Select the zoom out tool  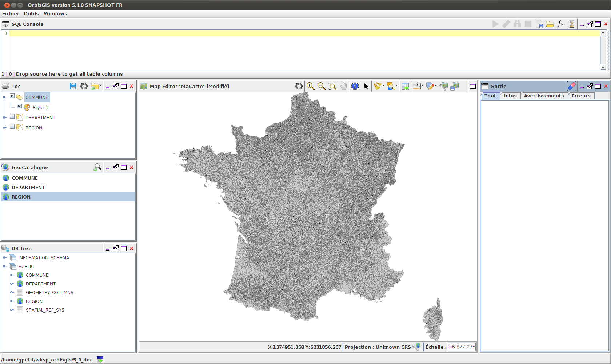point(321,86)
